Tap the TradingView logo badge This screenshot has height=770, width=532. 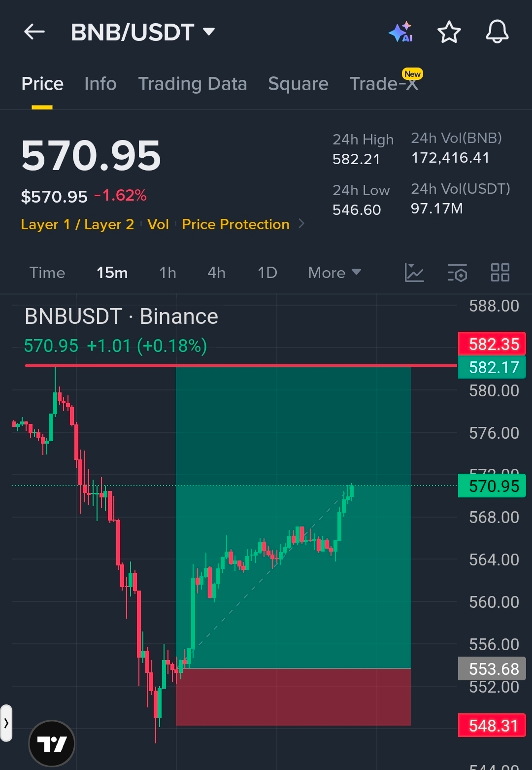click(x=52, y=743)
